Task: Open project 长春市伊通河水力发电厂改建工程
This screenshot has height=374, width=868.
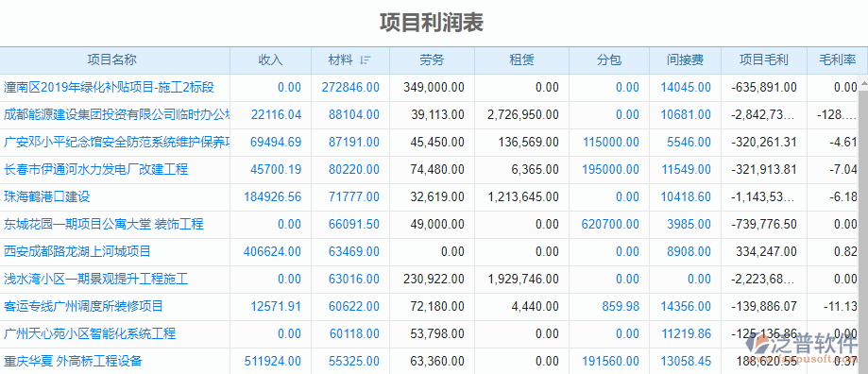Action: pos(95,169)
